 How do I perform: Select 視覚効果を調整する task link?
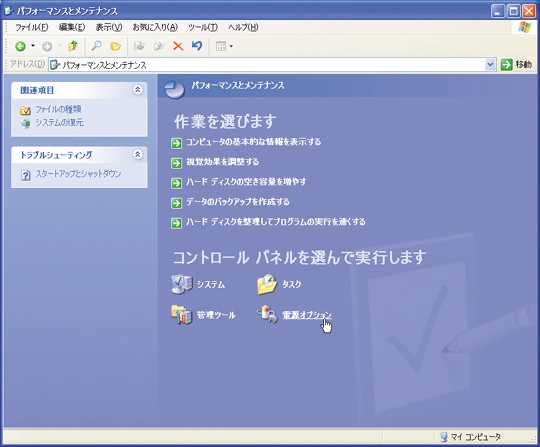coord(222,162)
